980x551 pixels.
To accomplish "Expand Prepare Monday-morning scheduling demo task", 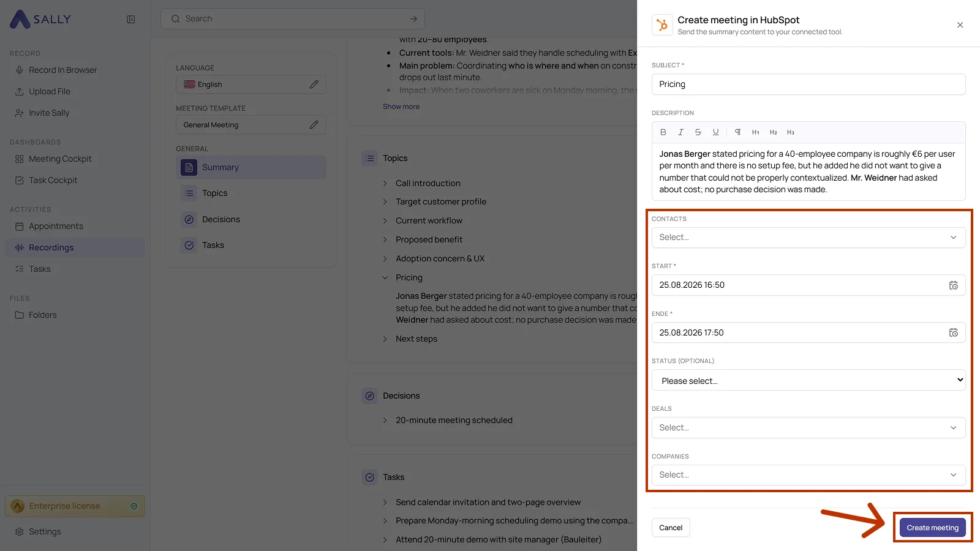I will point(385,521).
